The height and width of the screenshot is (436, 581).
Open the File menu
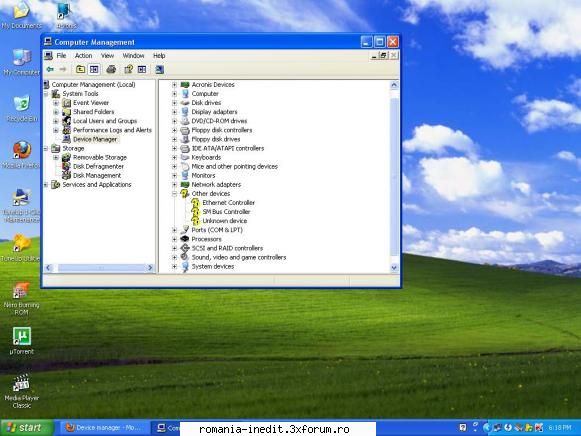click(62, 56)
